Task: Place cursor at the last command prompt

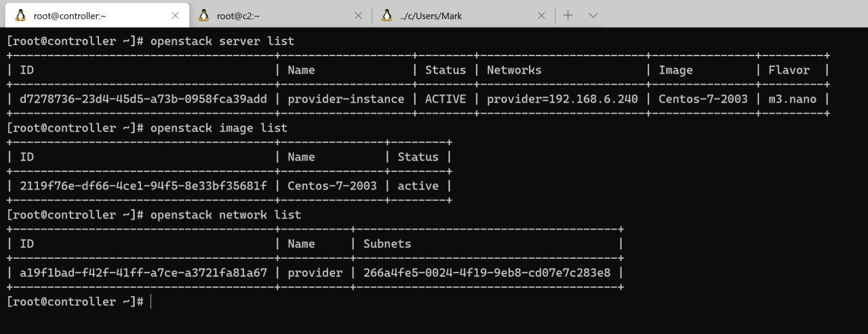Action: [151, 301]
